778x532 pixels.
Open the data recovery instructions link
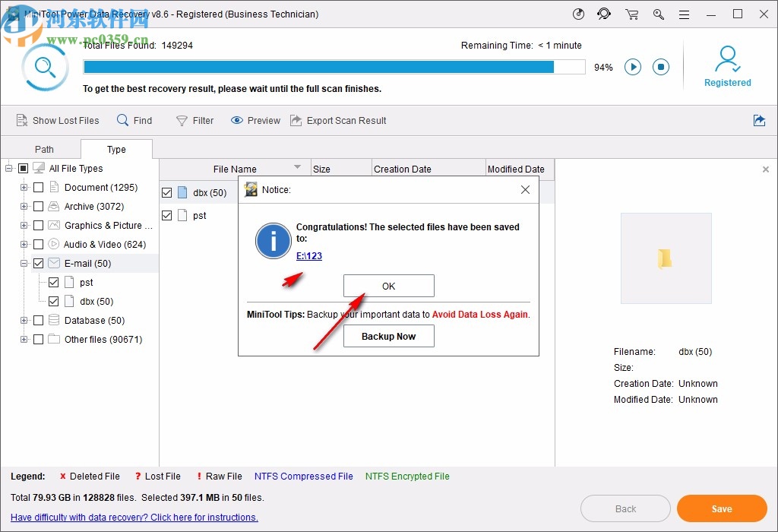coord(134,517)
